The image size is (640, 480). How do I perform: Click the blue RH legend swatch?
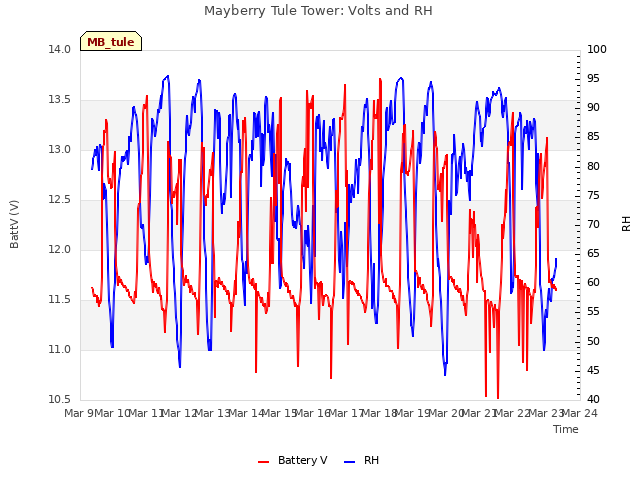tap(350, 462)
